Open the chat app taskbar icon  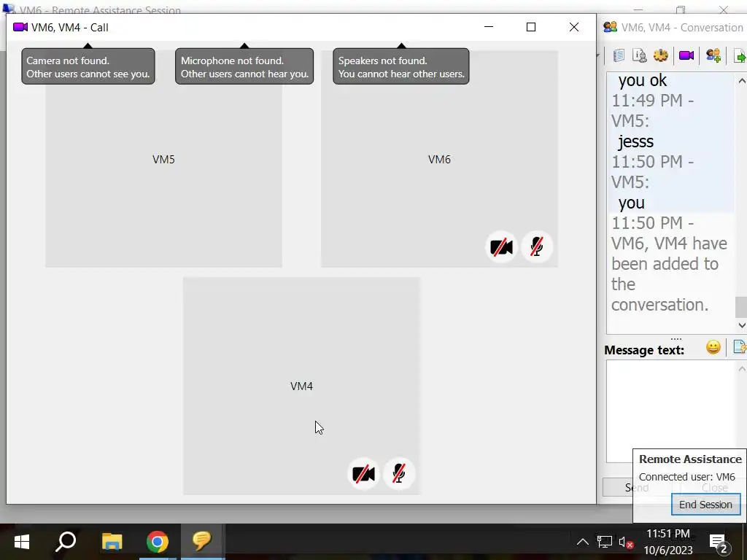tap(202, 542)
